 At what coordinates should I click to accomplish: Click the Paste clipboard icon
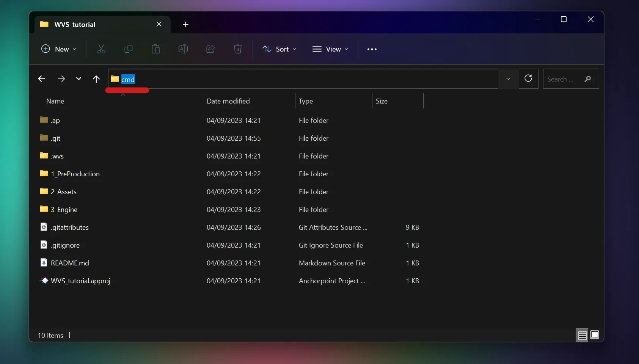pos(156,49)
